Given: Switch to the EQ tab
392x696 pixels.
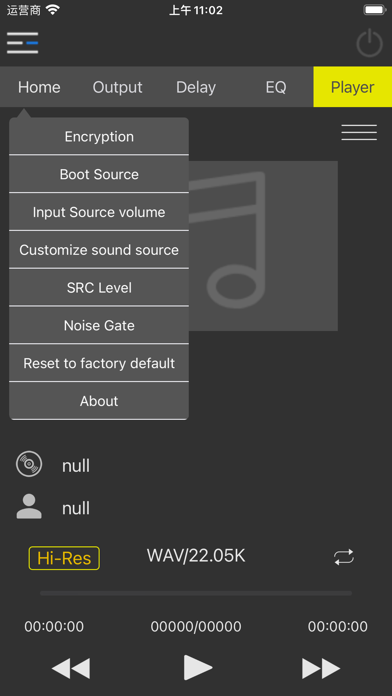Looking at the screenshot, I should tap(276, 87).
